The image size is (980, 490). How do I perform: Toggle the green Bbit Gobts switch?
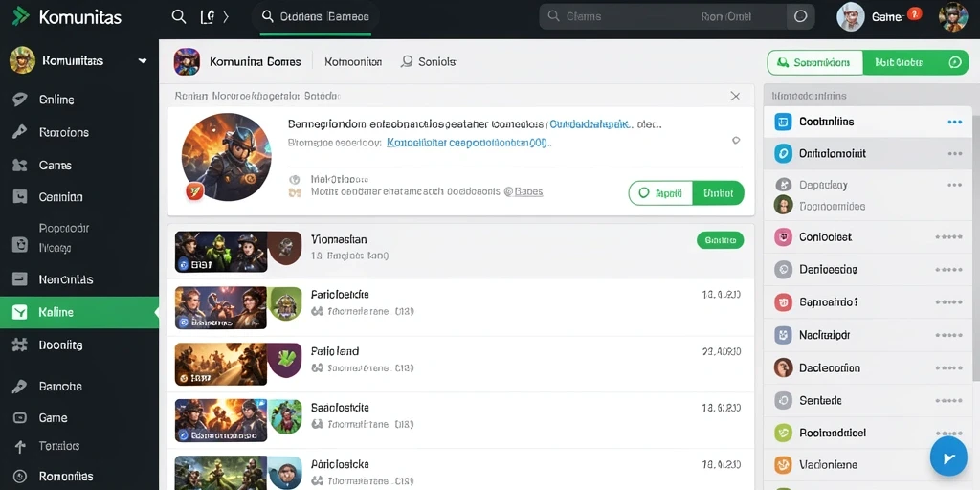coord(915,62)
